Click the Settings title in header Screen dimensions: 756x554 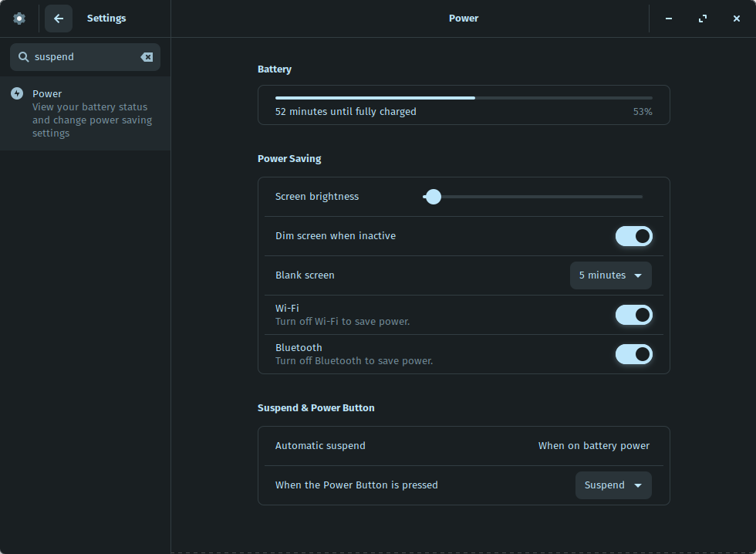[106, 19]
